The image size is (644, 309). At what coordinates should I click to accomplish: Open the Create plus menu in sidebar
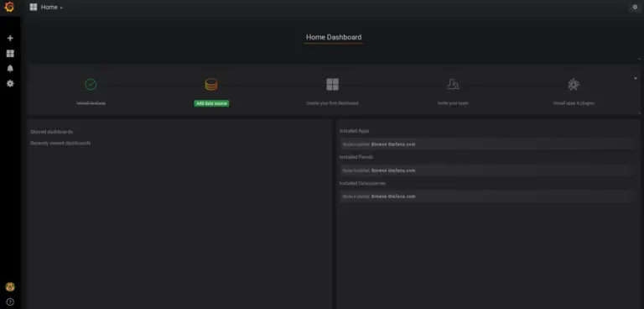coord(10,39)
